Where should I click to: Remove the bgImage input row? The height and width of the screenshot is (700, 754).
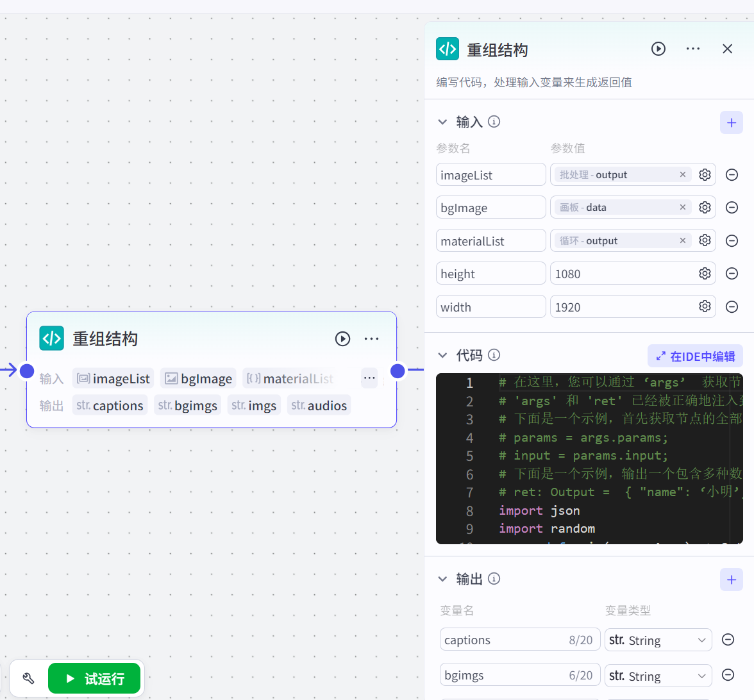click(x=732, y=207)
